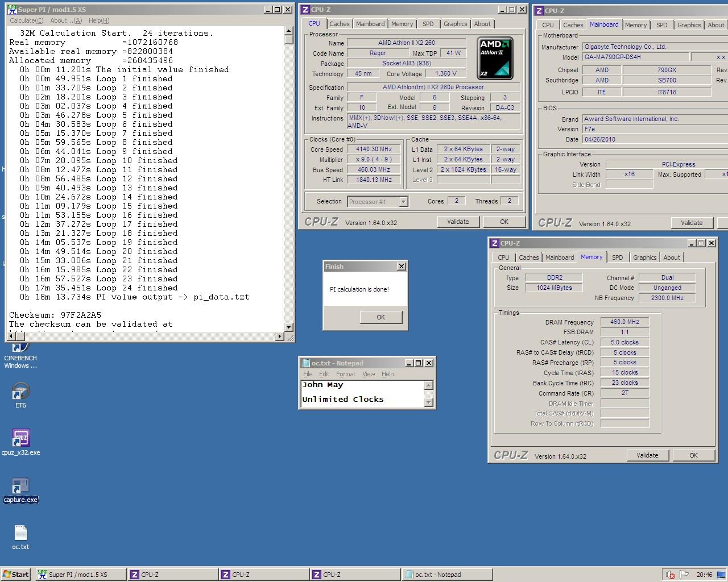Image resolution: width=728 pixels, height=582 pixels.
Task: Click Notepad scrollbar up arrow
Action: click(x=429, y=385)
